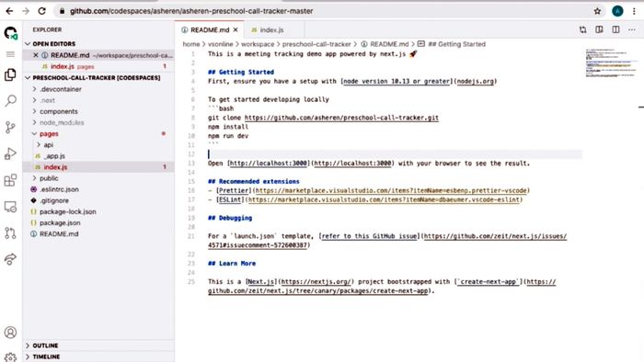The image size is (644, 362).
Task: Open the Live Share view
Action: [10, 259]
